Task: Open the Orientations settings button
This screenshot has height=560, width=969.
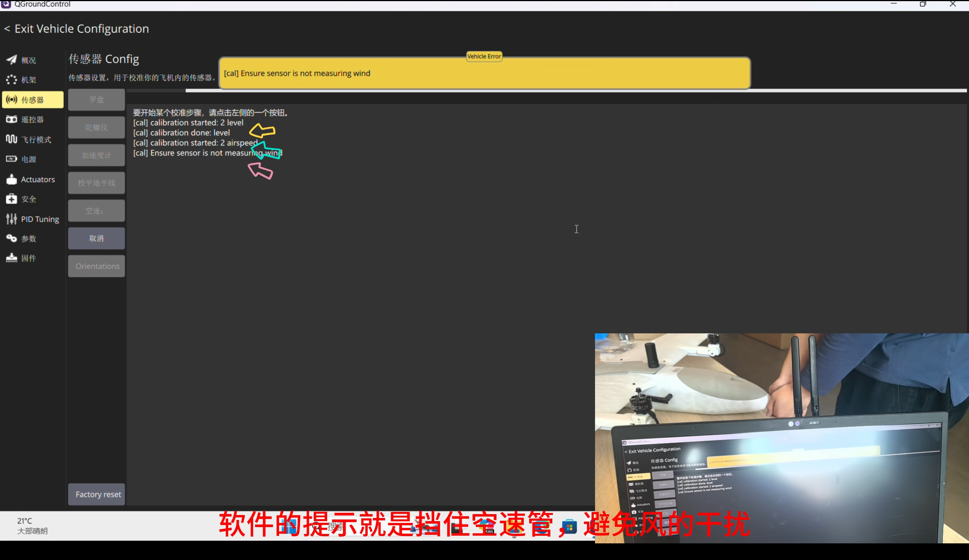Action: [x=97, y=266]
